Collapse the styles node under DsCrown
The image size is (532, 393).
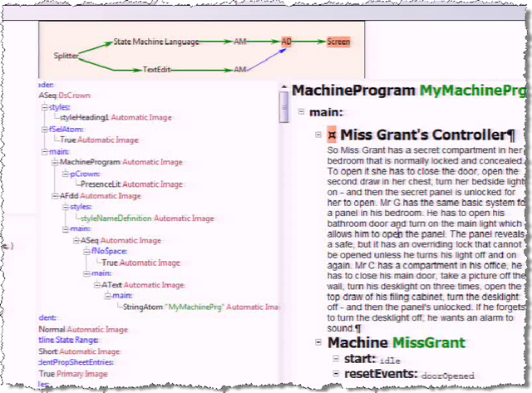tap(44, 107)
